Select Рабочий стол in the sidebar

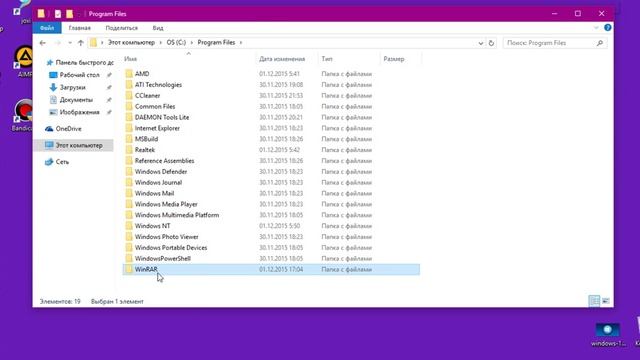[x=80, y=75]
